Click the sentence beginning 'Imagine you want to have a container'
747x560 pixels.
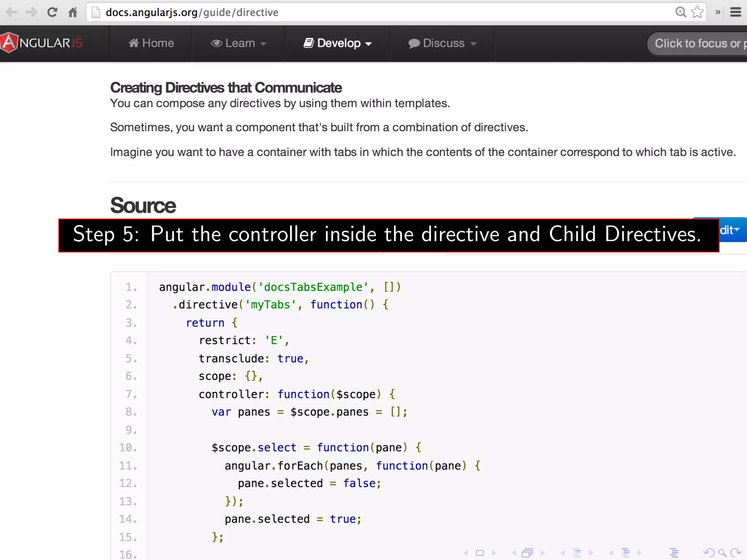(423, 152)
